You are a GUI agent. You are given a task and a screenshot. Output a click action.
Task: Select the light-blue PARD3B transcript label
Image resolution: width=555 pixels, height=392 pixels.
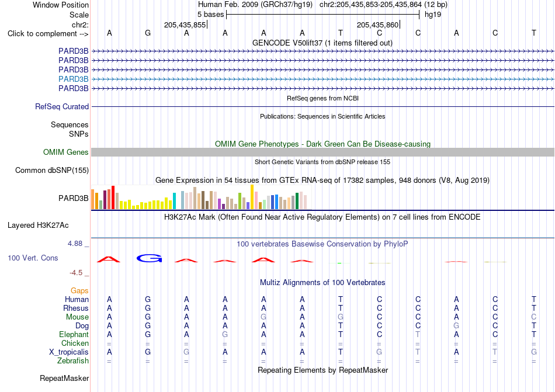coord(73,79)
